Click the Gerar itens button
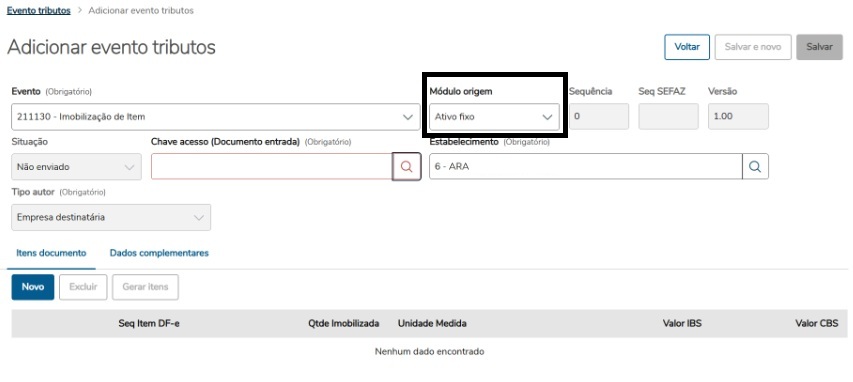 point(145,287)
